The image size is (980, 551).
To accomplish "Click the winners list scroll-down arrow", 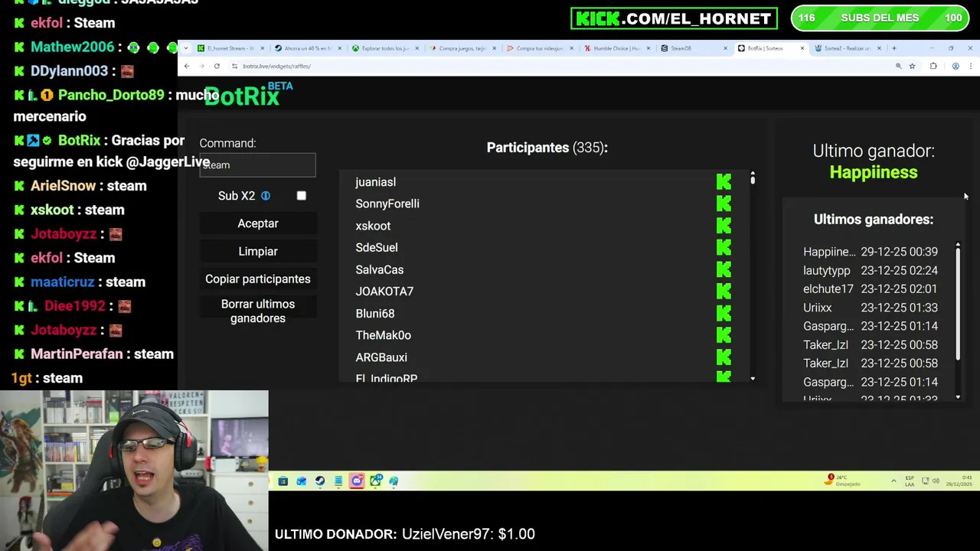I will (958, 397).
